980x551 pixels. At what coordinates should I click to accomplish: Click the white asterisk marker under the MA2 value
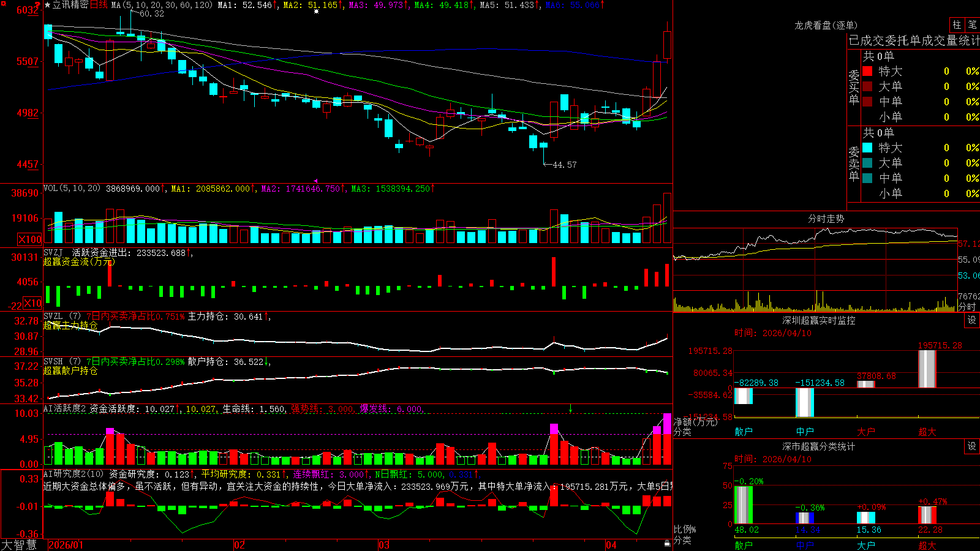(x=316, y=12)
